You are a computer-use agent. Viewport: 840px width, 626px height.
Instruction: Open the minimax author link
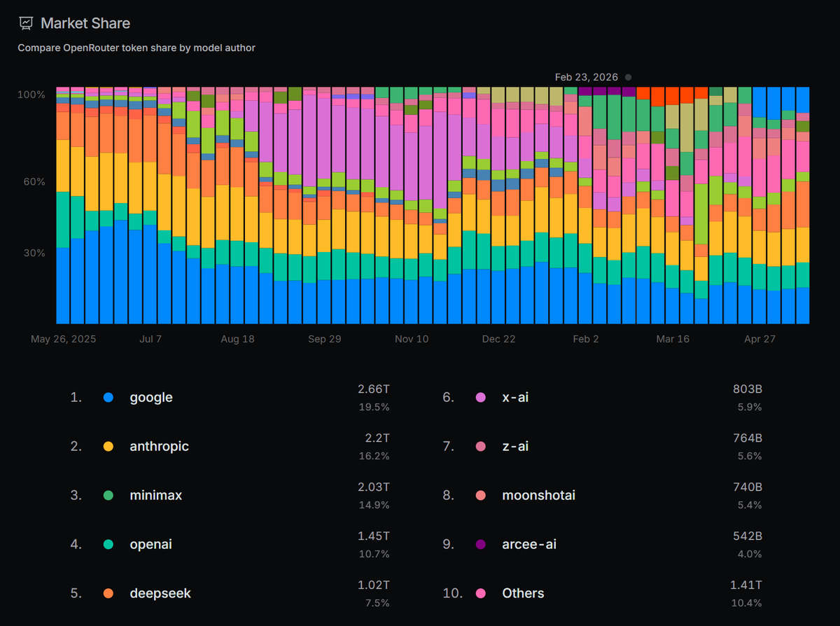155,495
